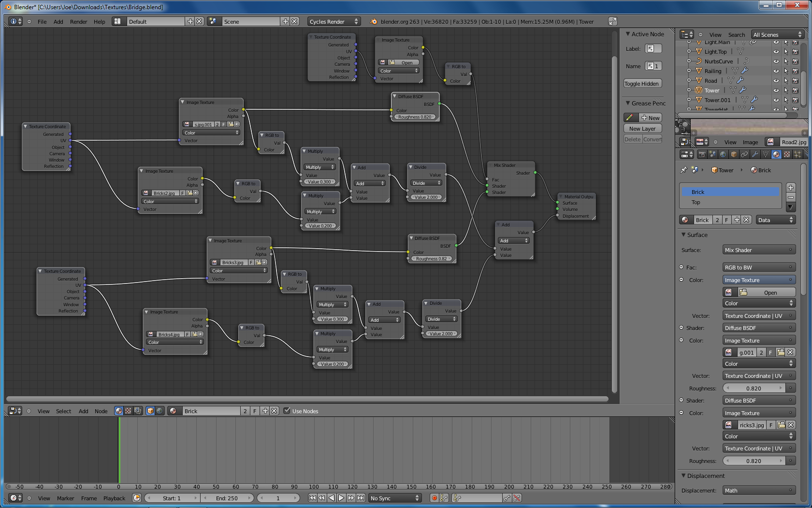Open the Multiply operation dropdown in top Multiply node
The height and width of the screenshot is (508, 812).
coord(319,167)
